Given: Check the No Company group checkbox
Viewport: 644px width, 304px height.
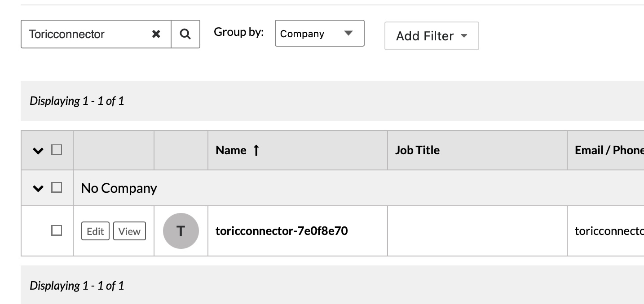Looking at the screenshot, I should pos(57,187).
